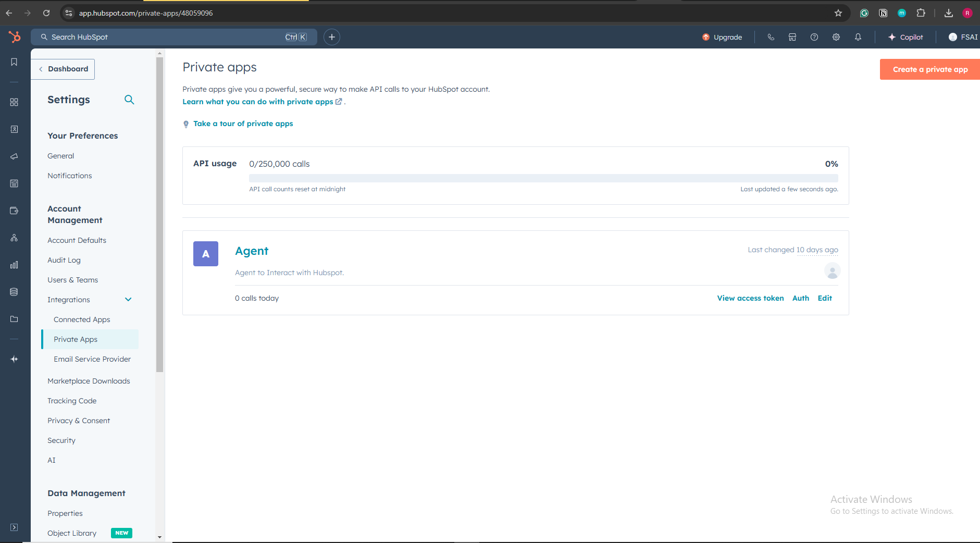Open the browser profile 'R' avatar

(967, 13)
